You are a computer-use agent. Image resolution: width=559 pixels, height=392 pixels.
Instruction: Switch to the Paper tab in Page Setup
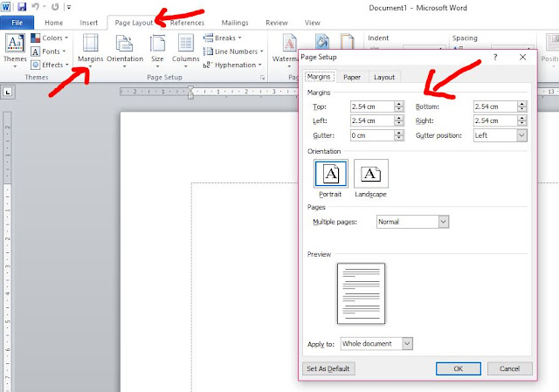pos(352,77)
